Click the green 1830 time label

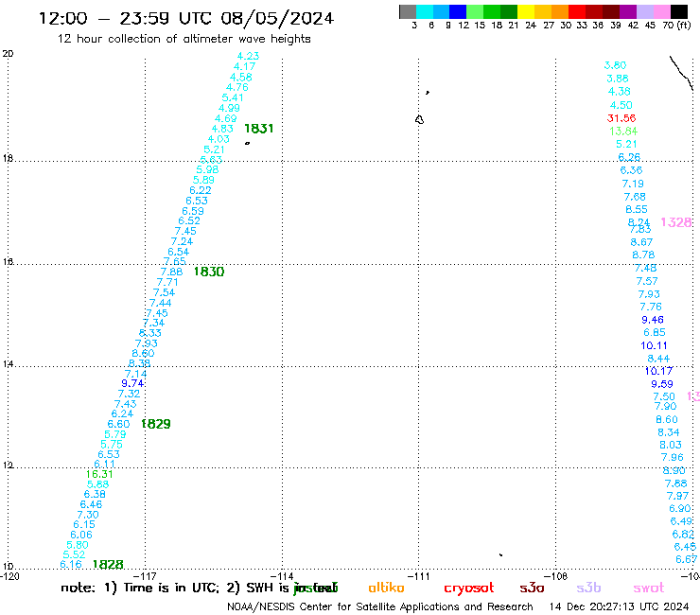point(209,272)
